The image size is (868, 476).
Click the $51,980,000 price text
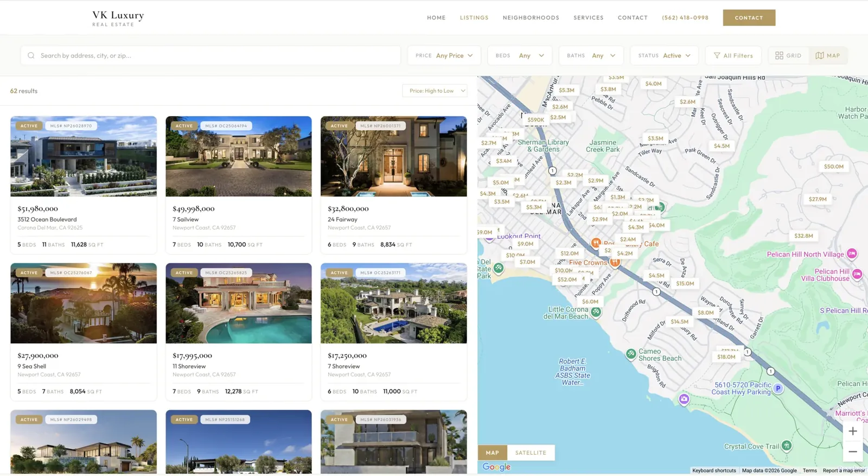pos(37,208)
